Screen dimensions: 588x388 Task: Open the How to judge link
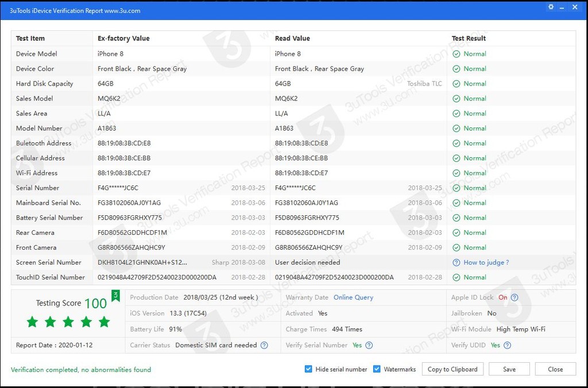(486, 262)
